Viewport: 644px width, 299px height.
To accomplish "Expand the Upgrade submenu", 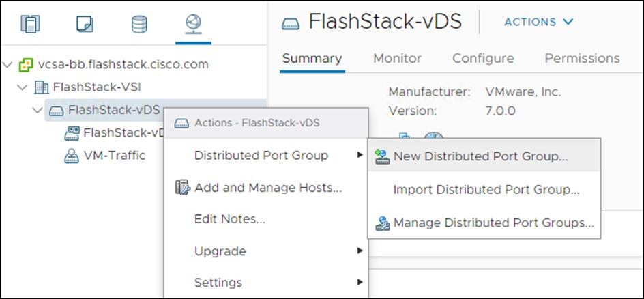I will pos(267,251).
